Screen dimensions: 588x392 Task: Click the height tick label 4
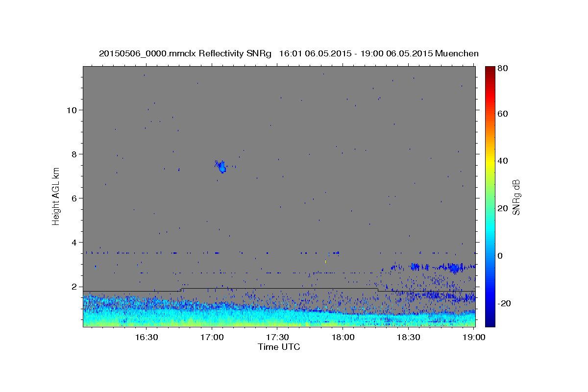[74, 242]
